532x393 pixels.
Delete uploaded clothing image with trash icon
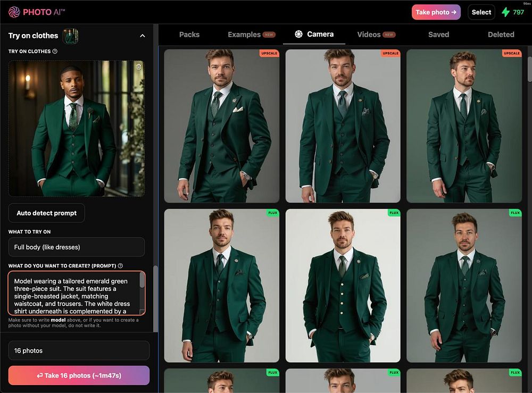[139, 66]
